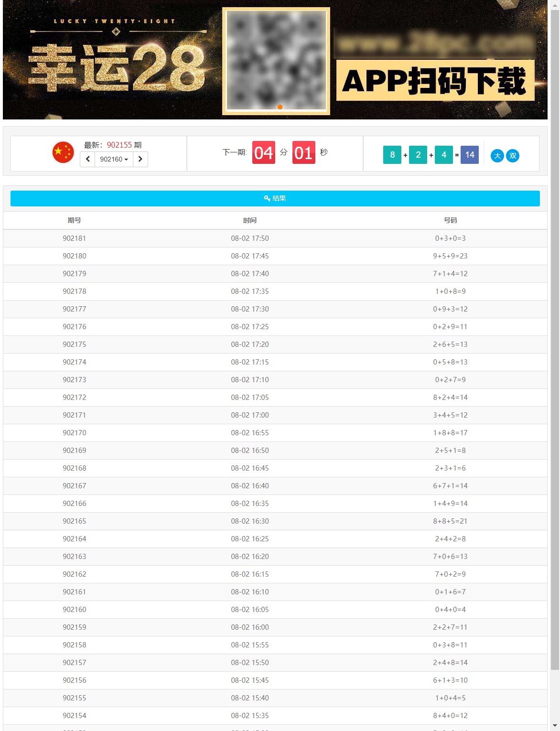560x731 pixels.
Task: Click the seconds countdown box 01
Action: (304, 152)
